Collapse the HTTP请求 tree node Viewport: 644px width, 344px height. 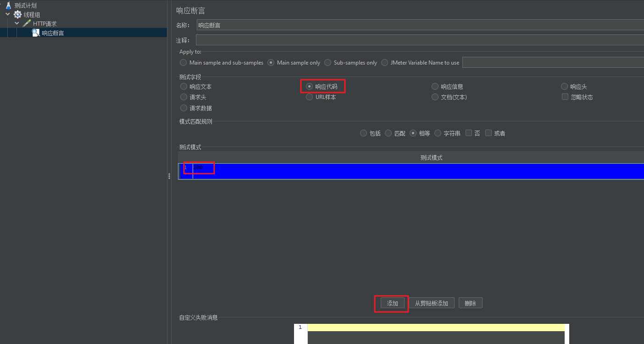point(17,23)
